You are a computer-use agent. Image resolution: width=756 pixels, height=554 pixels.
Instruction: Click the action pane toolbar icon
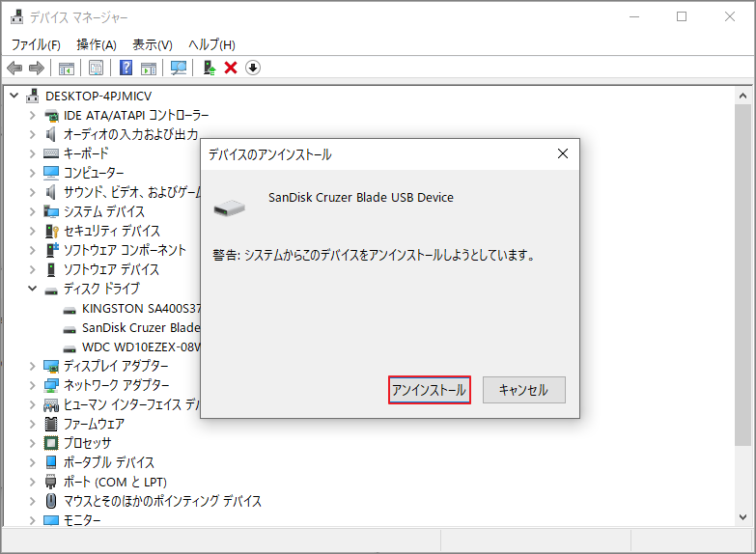coord(149,68)
